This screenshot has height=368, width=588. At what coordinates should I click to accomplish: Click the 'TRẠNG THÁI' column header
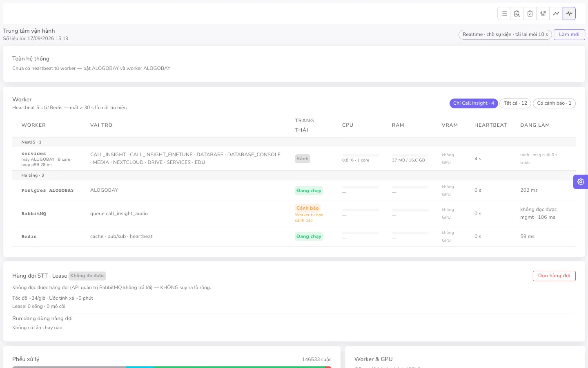click(x=304, y=125)
